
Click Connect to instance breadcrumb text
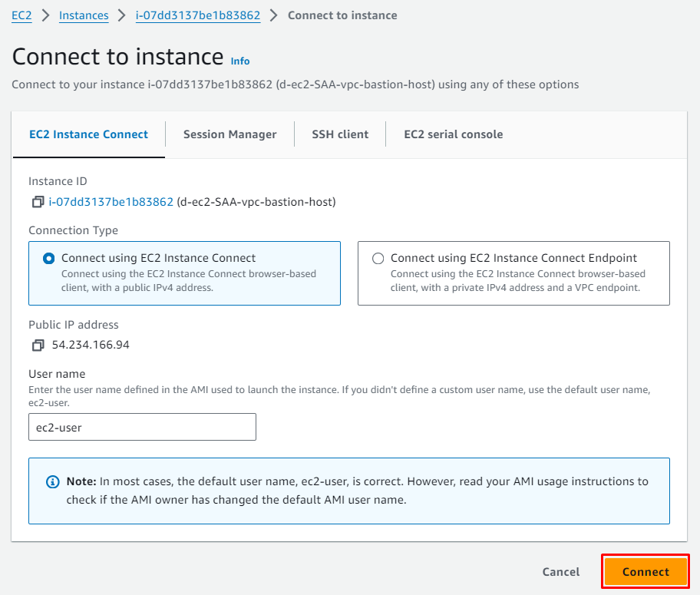342,15
